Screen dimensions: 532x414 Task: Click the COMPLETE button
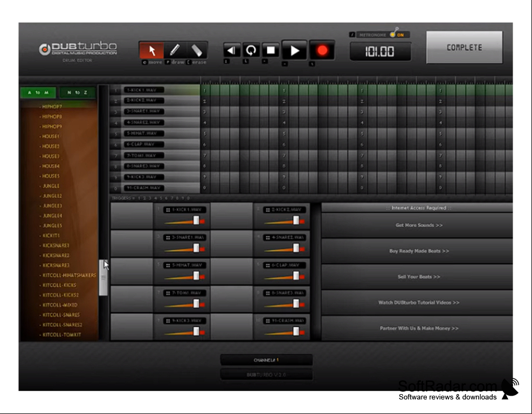point(464,47)
